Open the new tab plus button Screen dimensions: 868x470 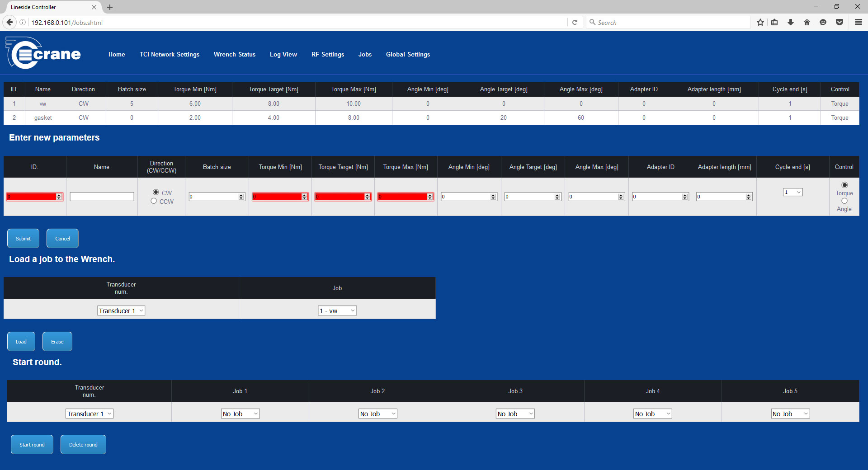110,7
